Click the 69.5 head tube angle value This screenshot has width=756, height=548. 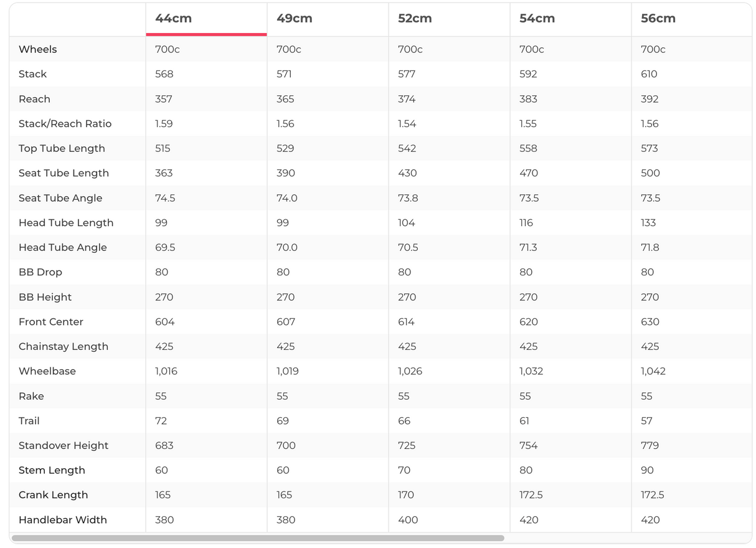click(x=165, y=247)
